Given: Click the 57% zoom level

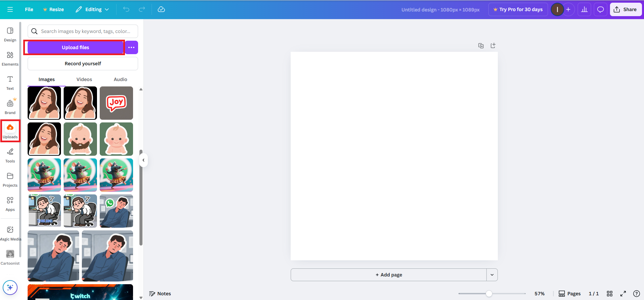Looking at the screenshot, I should click(x=540, y=294).
